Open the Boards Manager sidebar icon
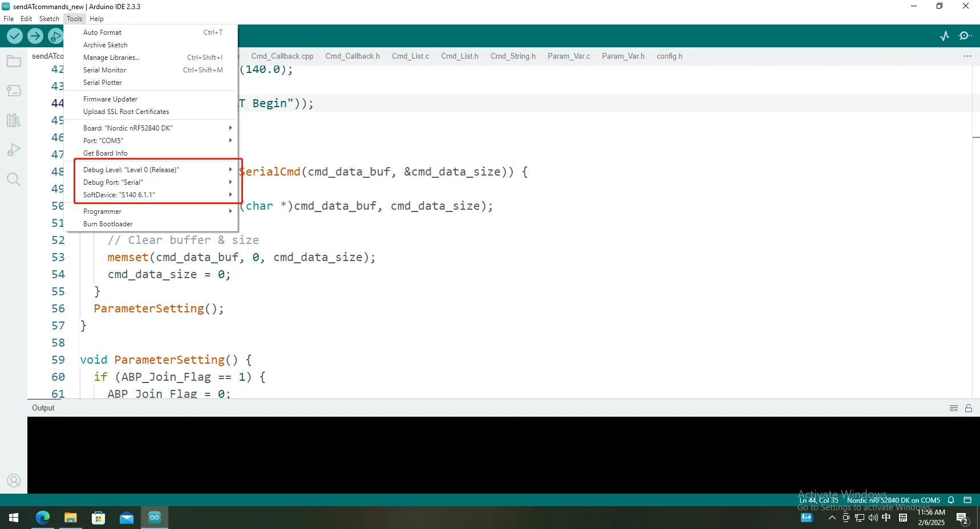980x529 pixels. click(14, 91)
